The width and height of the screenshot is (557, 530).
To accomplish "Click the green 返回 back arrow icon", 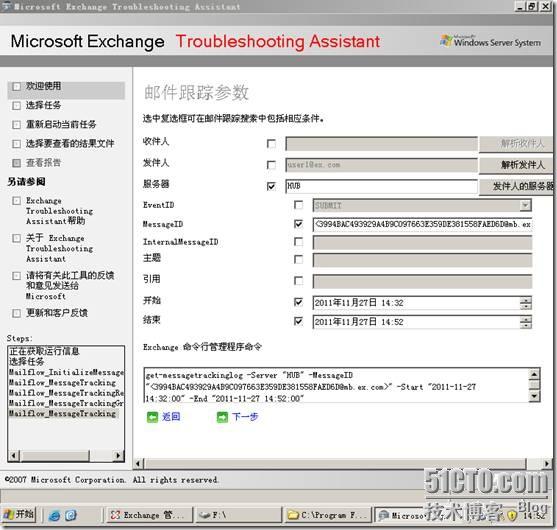I will click(x=152, y=417).
